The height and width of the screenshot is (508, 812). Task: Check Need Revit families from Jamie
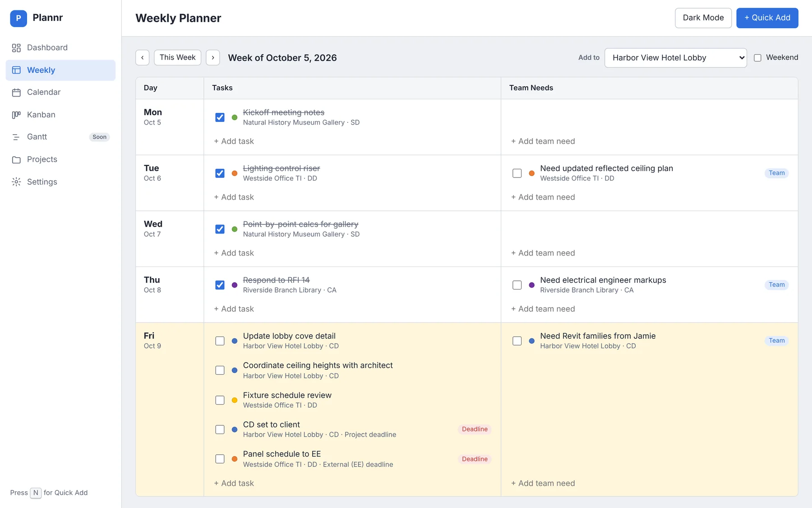517,341
